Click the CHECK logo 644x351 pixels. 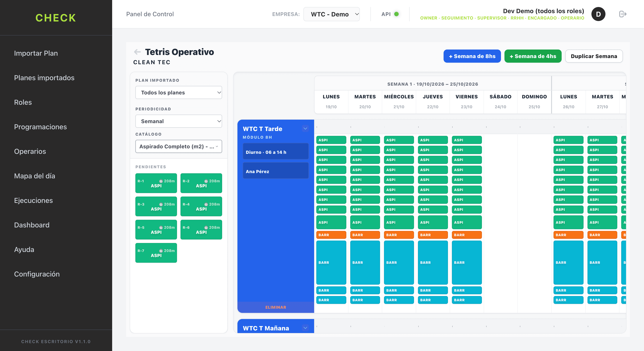[56, 18]
